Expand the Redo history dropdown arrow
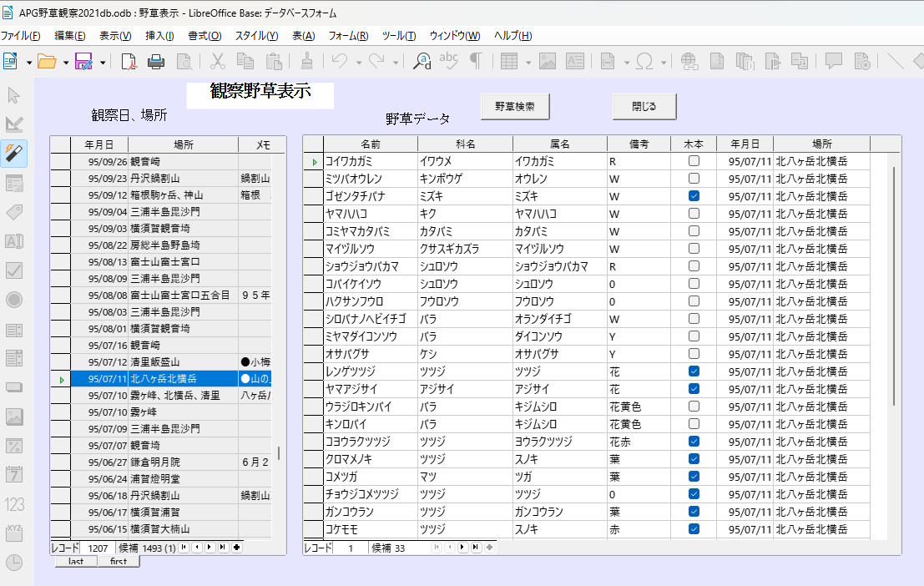This screenshot has width=924, height=586. pyautogui.click(x=396, y=63)
